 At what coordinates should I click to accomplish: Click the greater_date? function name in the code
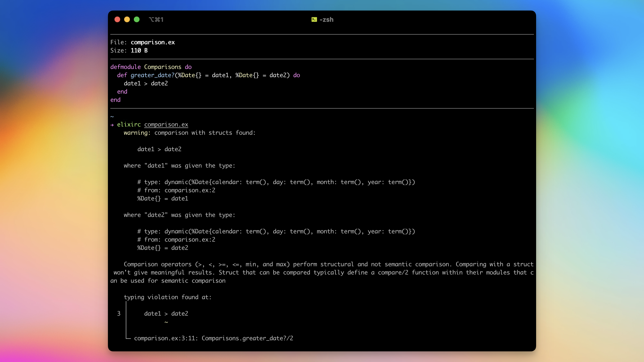152,75
